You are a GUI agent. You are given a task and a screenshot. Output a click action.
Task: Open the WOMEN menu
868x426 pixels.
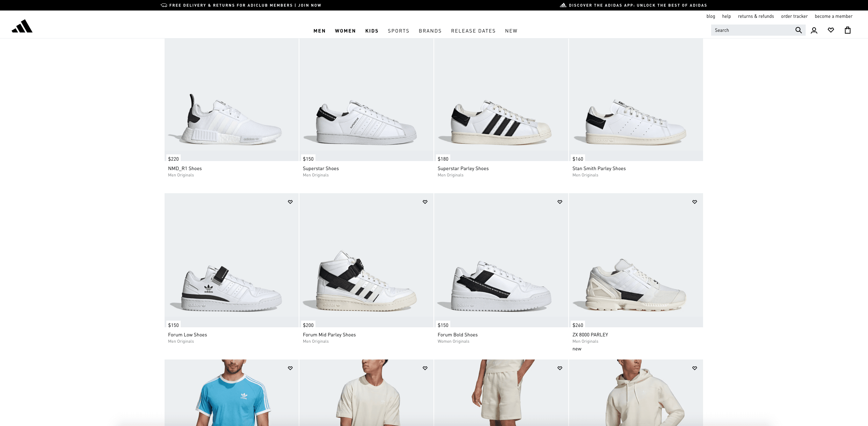click(x=345, y=31)
